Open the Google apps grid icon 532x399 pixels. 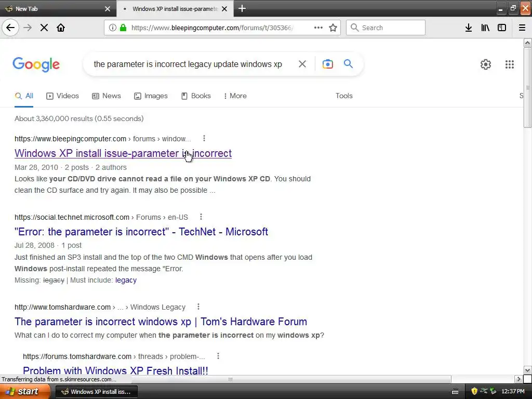(510, 64)
